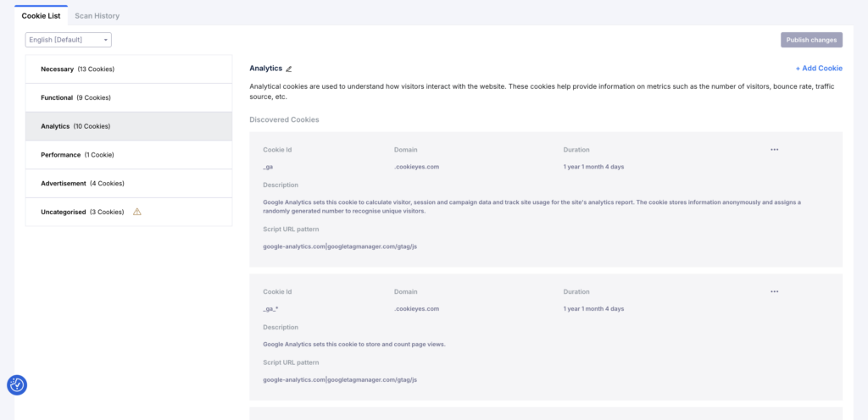Open the three-dot menu for _ga cookie

pos(774,150)
